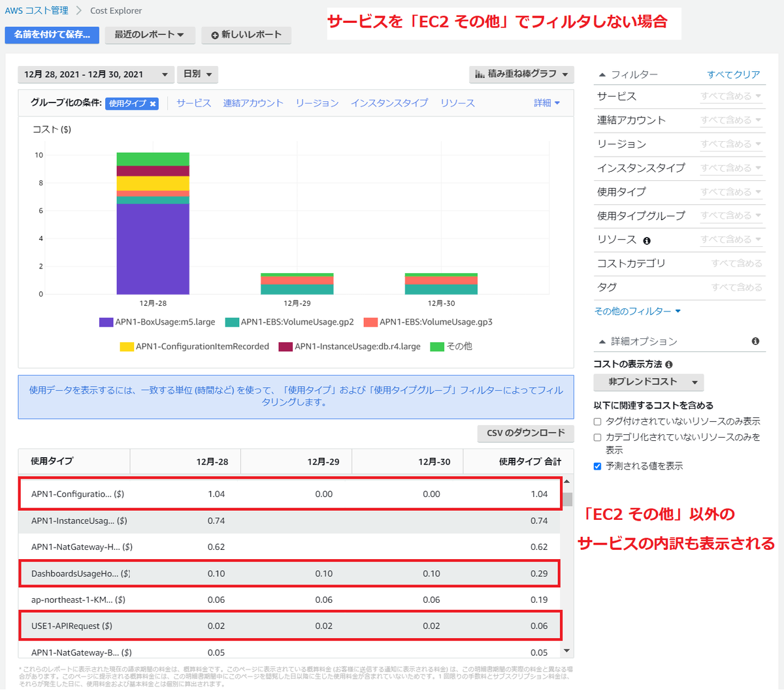Image resolution: width=784 pixels, height=691 pixels.
Task: Open the 使用タイプ filter dropdown
Action: tap(731, 192)
